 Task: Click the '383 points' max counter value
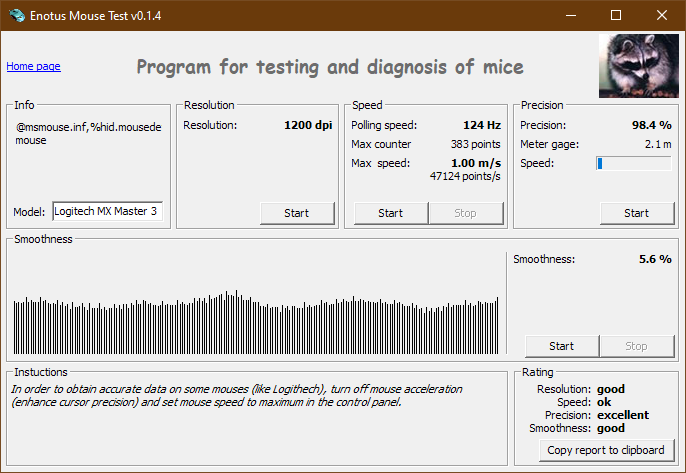tap(476, 144)
